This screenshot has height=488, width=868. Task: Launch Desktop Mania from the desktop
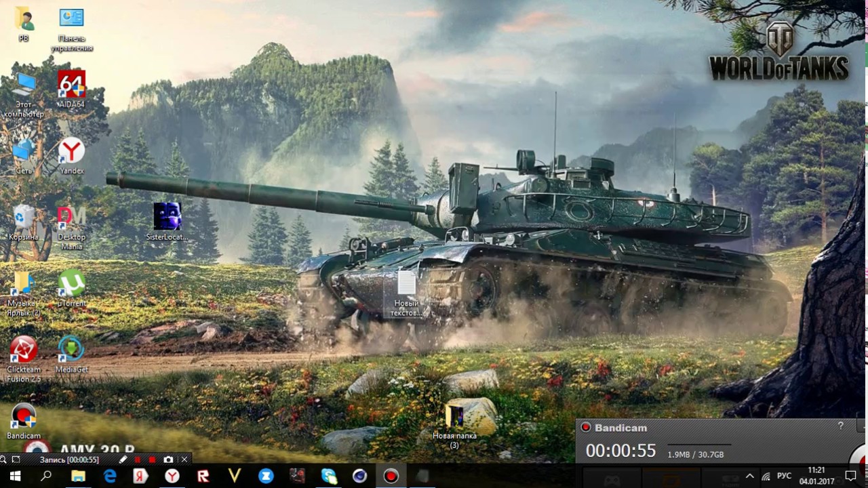(71, 228)
